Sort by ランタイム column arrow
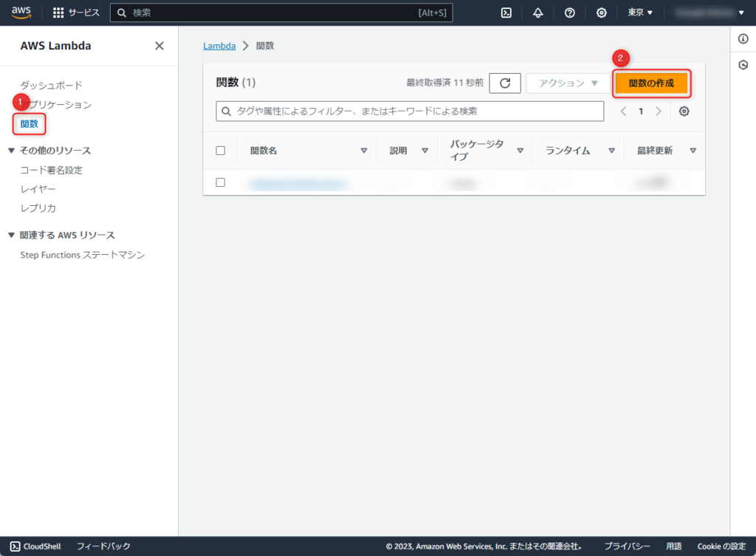 click(611, 151)
